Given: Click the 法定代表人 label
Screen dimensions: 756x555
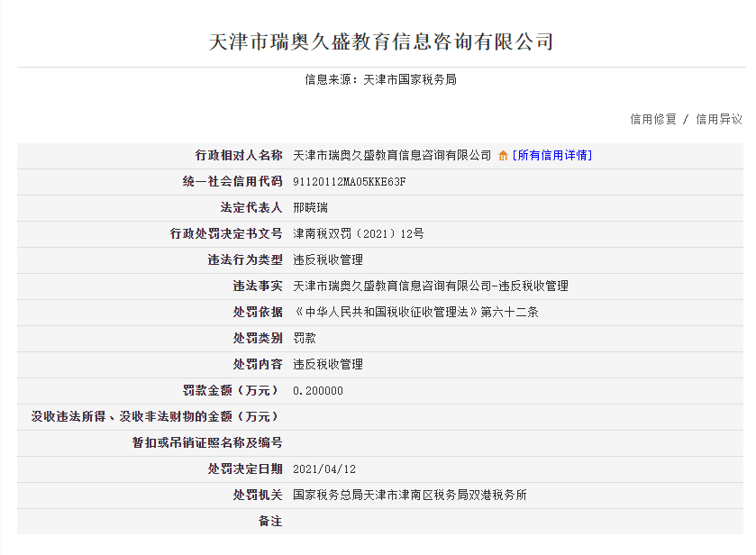Looking at the screenshot, I should click(x=251, y=208).
